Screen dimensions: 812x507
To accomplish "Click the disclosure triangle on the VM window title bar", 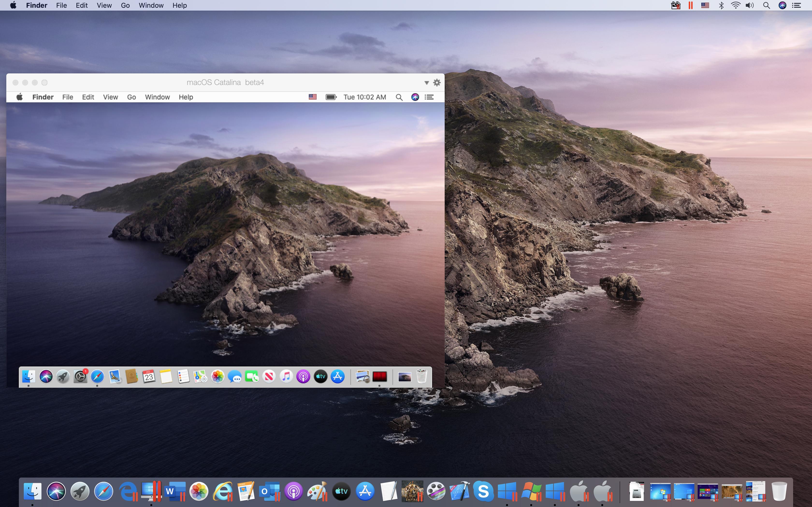I will [x=426, y=83].
